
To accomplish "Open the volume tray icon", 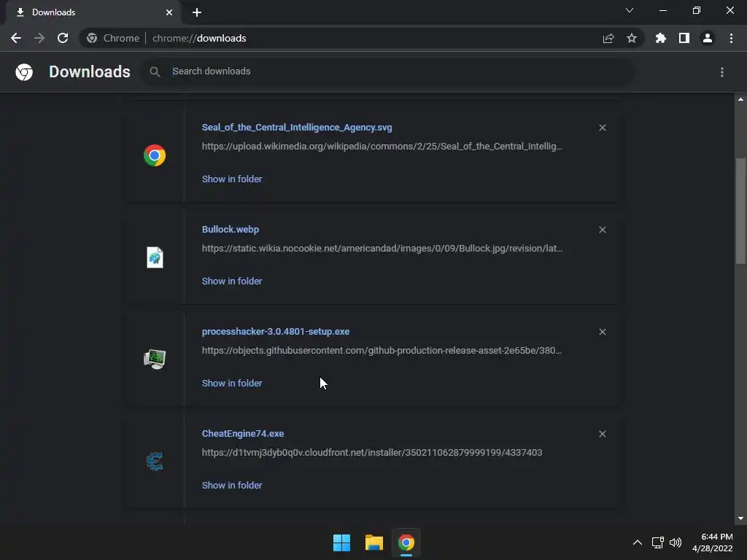I will coord(676,542).
